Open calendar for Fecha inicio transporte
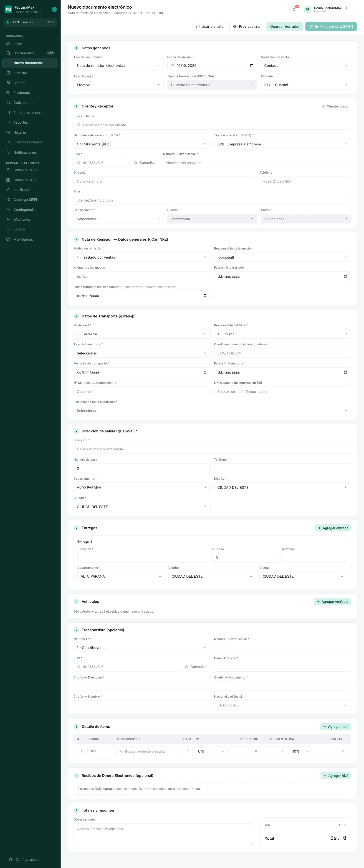 click(x=205, y=372)
